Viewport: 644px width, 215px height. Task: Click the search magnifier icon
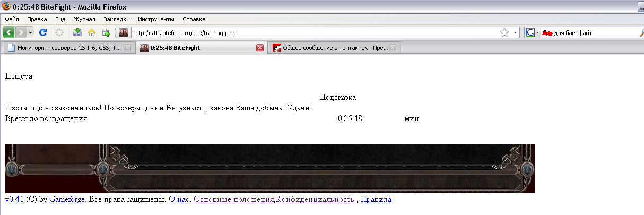click(640, 32)
